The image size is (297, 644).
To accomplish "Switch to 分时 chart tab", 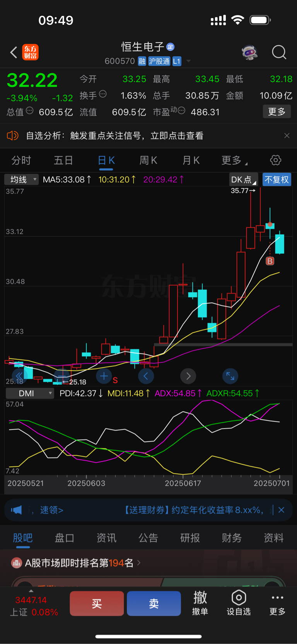I will 21,160.
